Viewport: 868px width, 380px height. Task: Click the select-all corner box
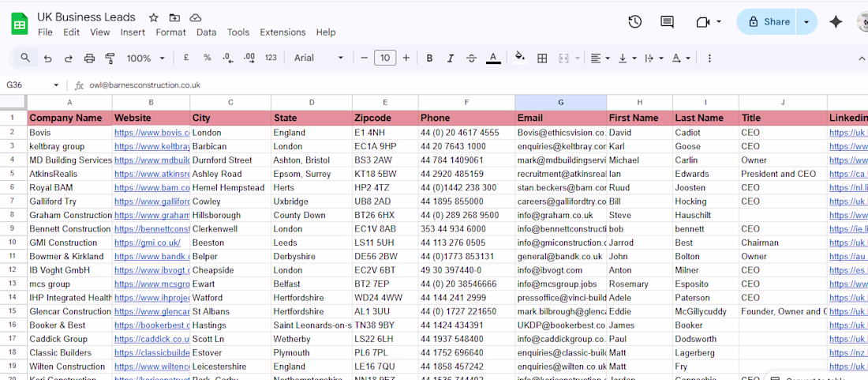tap(13, 102)
